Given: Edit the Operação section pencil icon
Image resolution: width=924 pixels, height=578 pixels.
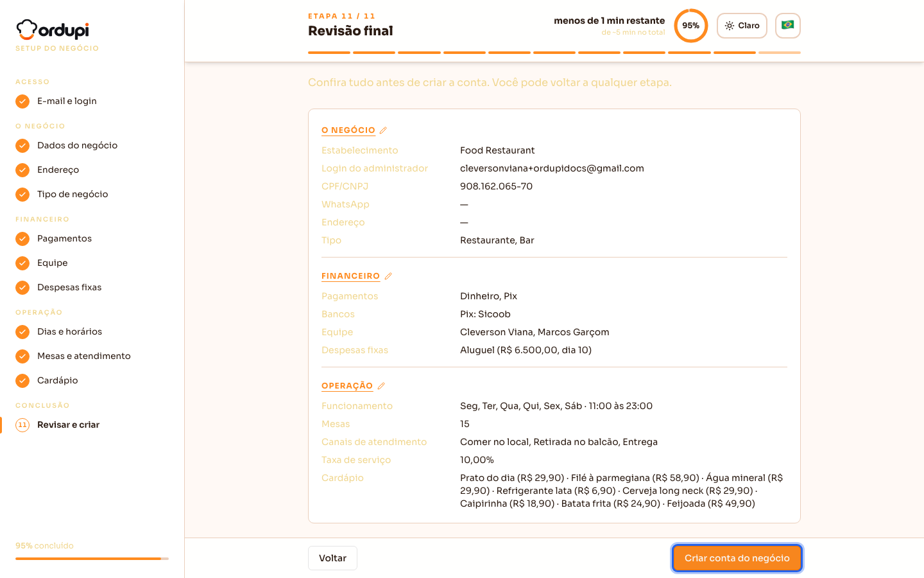Looking at the screenshot, I should (381, 386).
